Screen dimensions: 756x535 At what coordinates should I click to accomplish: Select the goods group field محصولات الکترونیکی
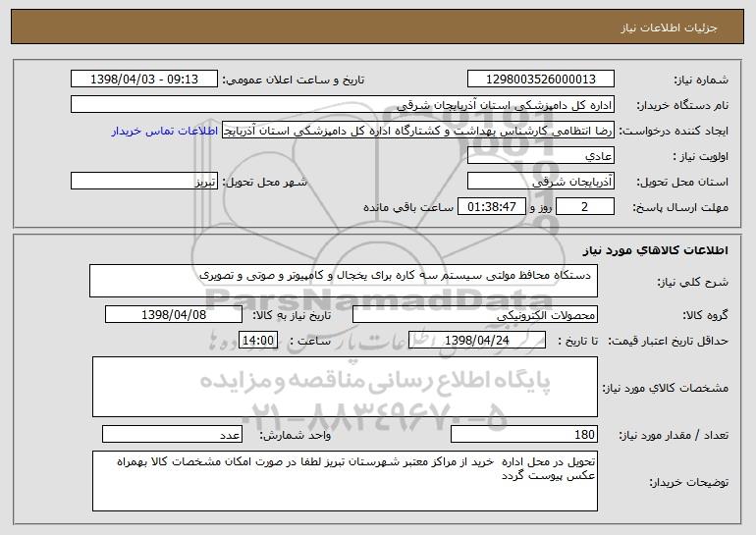click(475, 315)
